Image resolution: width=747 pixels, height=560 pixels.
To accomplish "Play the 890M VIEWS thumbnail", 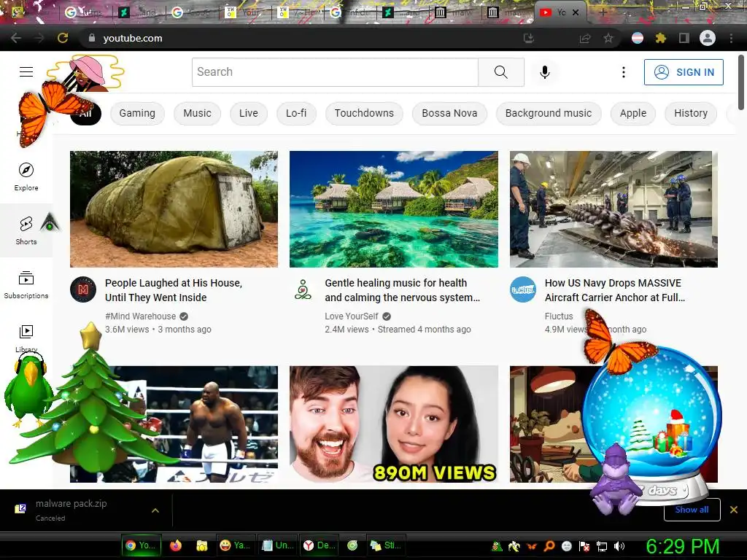I will [394, 424].
